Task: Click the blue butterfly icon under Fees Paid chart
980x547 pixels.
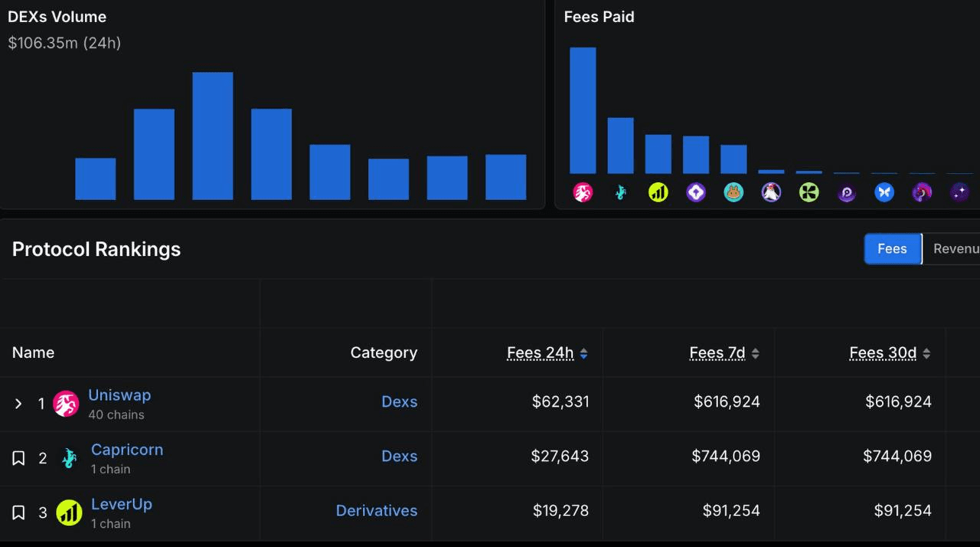Action: (x=884, y=192)
